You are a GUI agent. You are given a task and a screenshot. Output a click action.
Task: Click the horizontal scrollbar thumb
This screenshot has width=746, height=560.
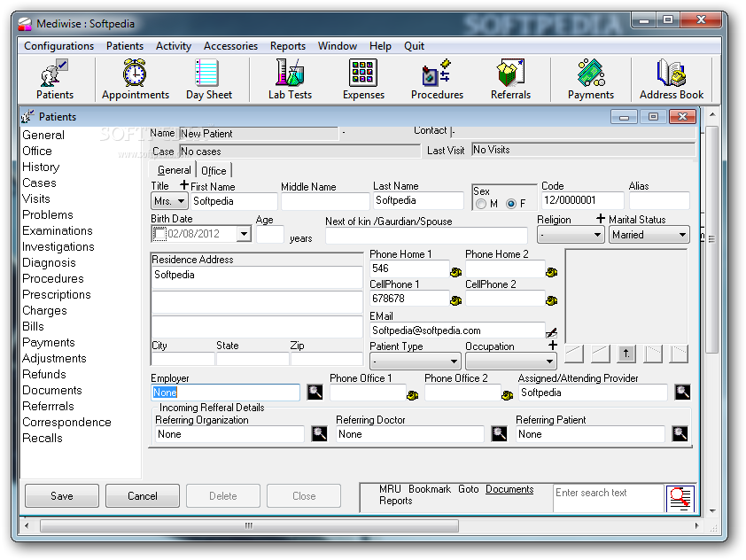pos(249,525)
